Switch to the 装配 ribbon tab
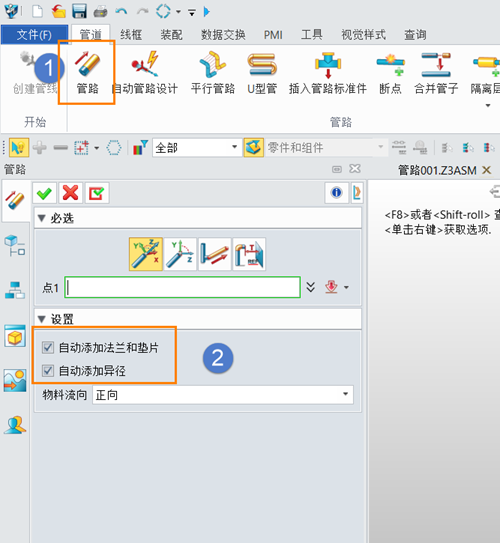The image size is (500, 543). click(x=171, y=35)
